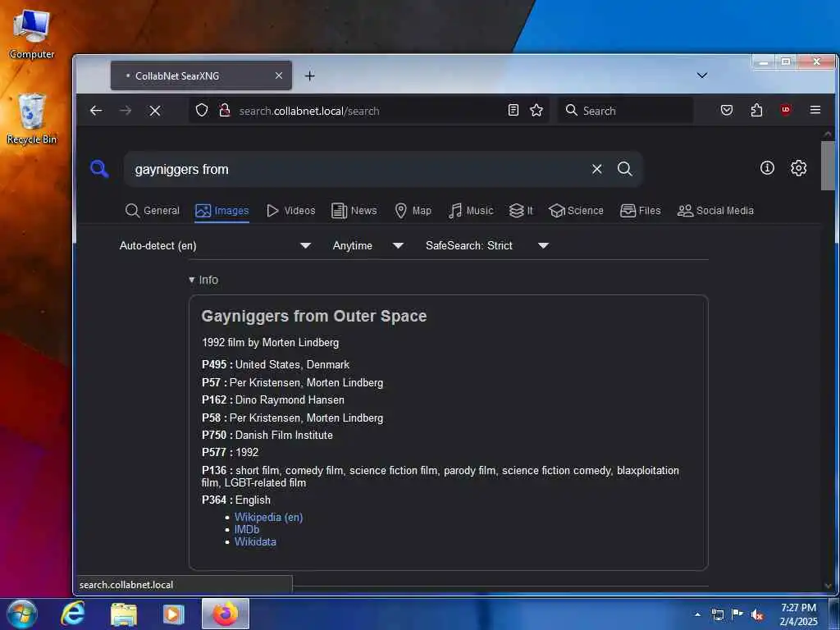
Task: Open Windows Explorer from taskbar
Action: pyautogui.click(x=124, y=614)
